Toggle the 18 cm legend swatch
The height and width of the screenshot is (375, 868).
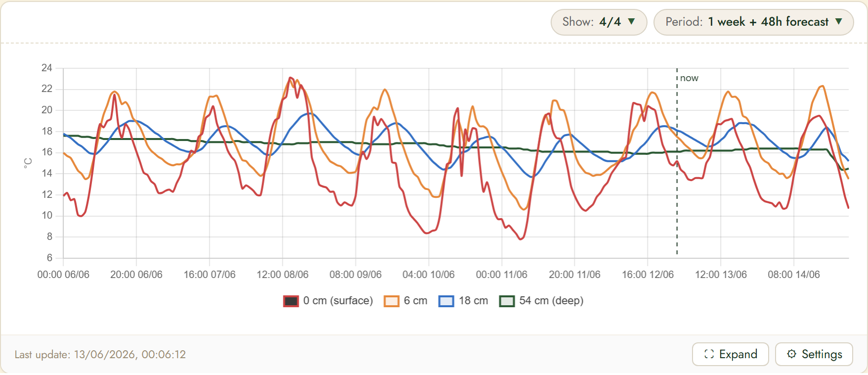pos(446,301)
